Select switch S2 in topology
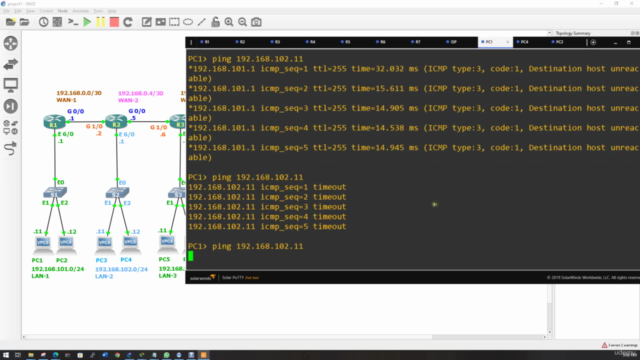The image size is (640, 360). click(117, 192)
